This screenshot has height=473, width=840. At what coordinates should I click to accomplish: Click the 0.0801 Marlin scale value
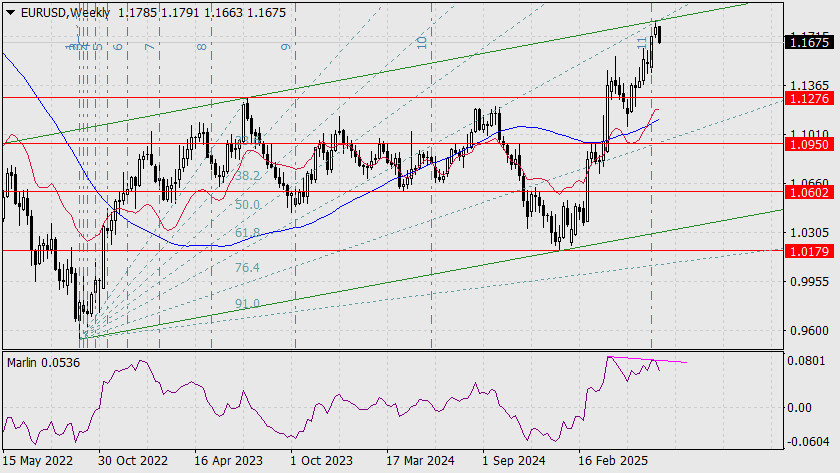coord(807,361)
